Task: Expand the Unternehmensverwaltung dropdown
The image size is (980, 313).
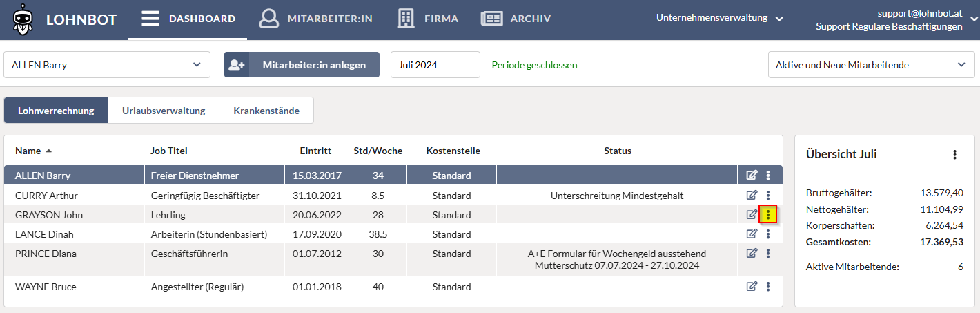Action: pyautogui.click(x=720, y=19)
